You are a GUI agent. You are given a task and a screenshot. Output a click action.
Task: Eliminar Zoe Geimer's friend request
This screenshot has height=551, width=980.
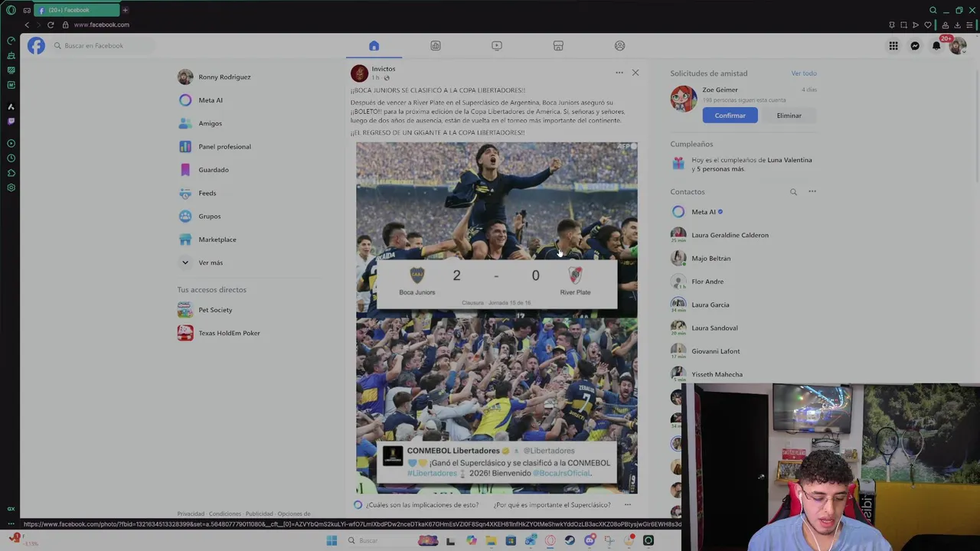click(x=789, y=116)
